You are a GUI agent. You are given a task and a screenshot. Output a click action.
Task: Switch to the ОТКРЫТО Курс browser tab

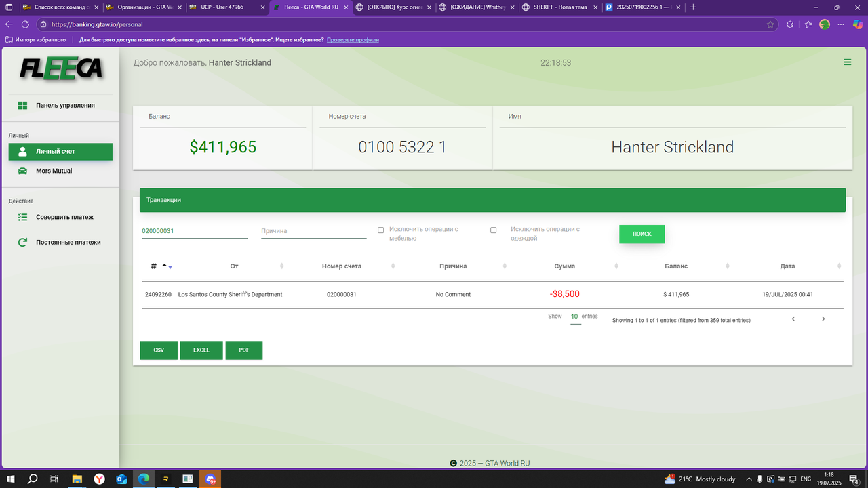(394, 7)
